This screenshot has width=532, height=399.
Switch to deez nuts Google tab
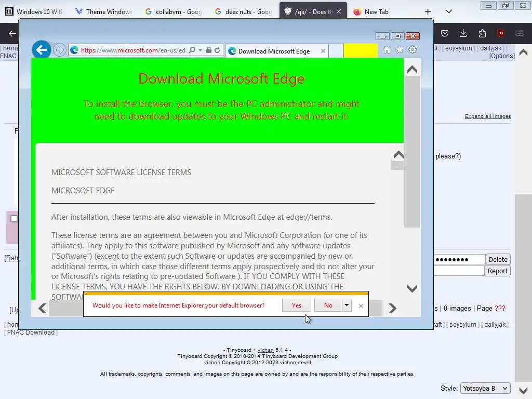point(243,11)
